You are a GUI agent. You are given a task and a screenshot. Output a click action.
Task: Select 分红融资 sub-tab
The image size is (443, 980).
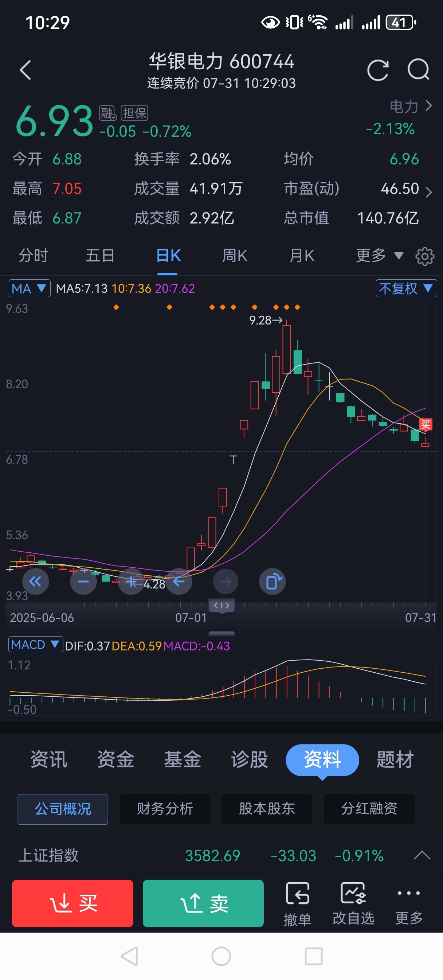(x=369, y=809)
